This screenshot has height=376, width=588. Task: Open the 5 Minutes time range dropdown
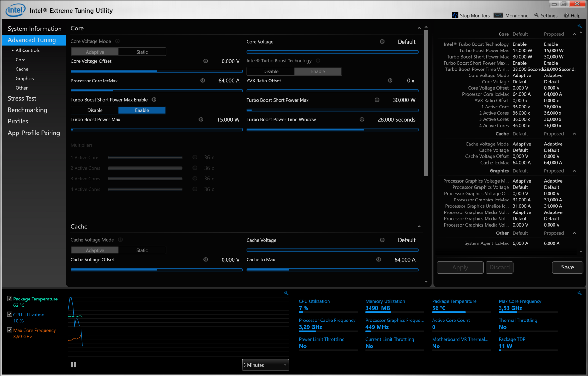coord(265,365)
